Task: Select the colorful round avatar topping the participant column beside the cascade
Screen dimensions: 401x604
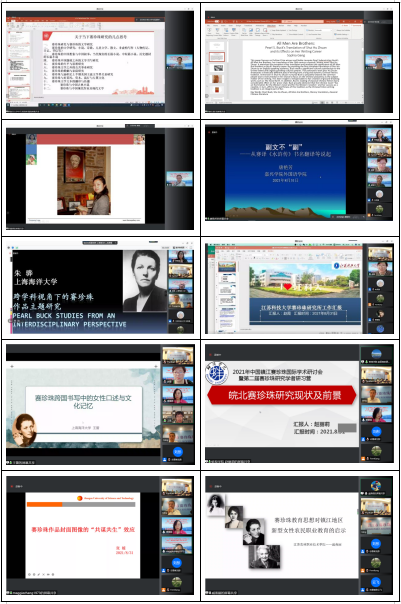Action: click(376, 486)
